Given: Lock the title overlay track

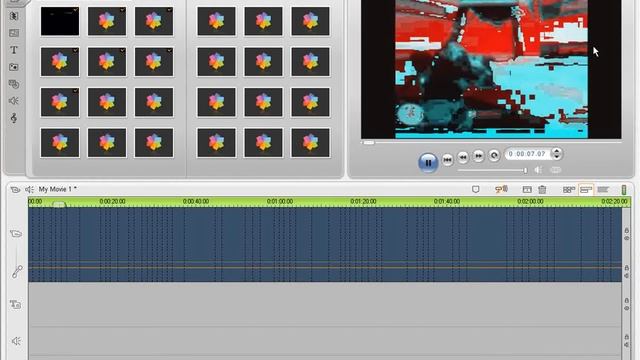Looking at the screenshot, I should pyautogui.click(x=627, y=301).
